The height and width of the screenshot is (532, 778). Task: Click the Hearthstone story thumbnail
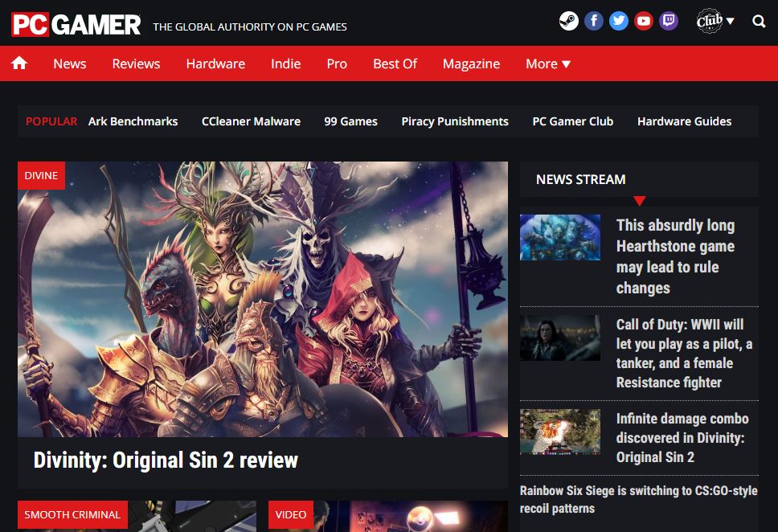pos(560,237)
